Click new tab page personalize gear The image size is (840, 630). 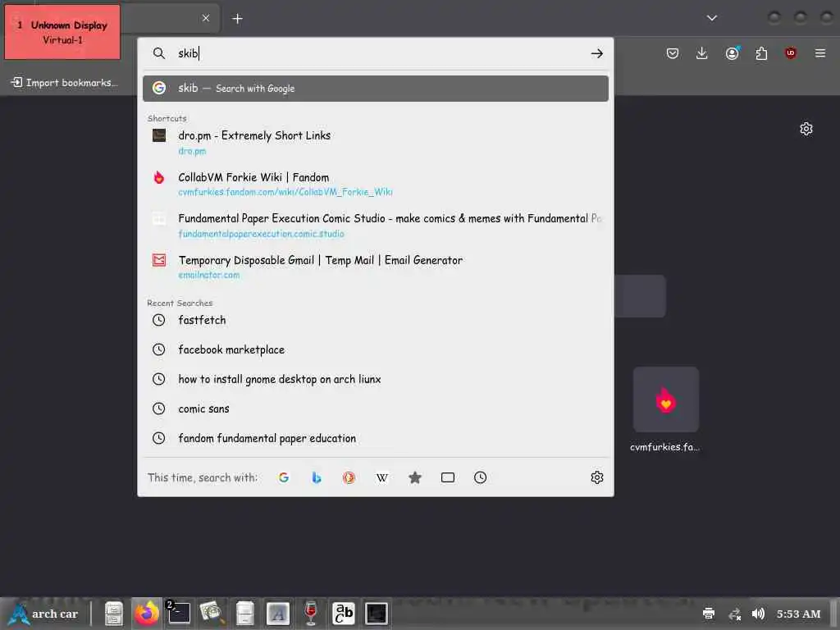[806, 129]
